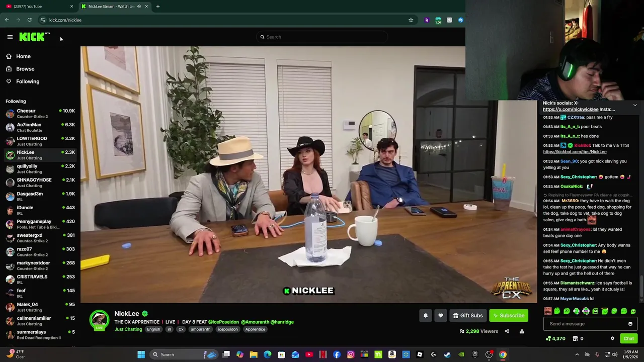Click the Apprentice tag
This screenshot has height=362, width=644.
tap(255, 329)
